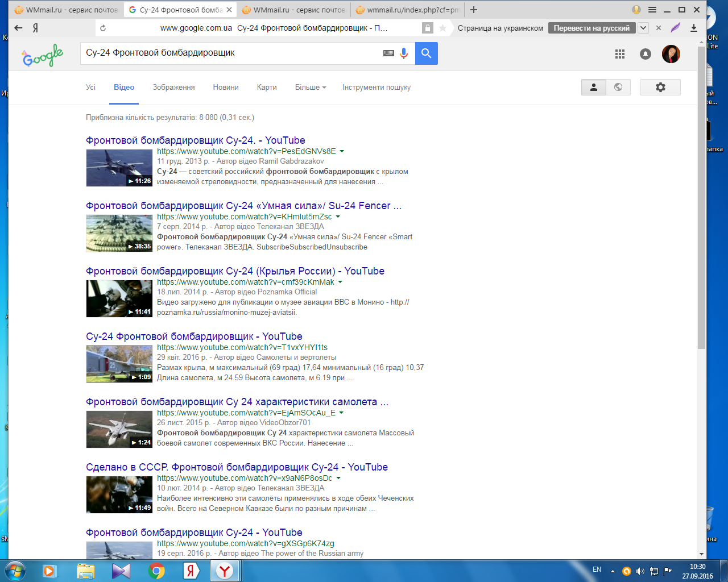Show hidden system tray icons arrow

(x=613, y=571)
